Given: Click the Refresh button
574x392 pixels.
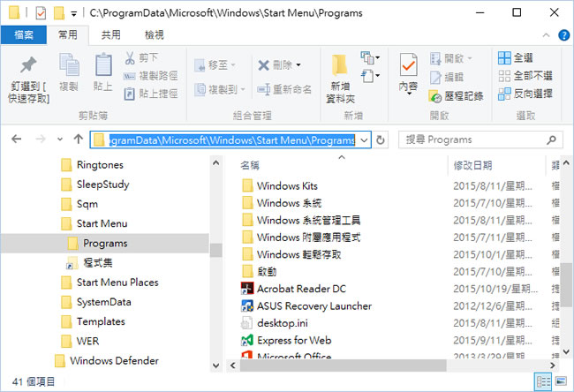Looking at the screenshot, I should pos(381,139).
